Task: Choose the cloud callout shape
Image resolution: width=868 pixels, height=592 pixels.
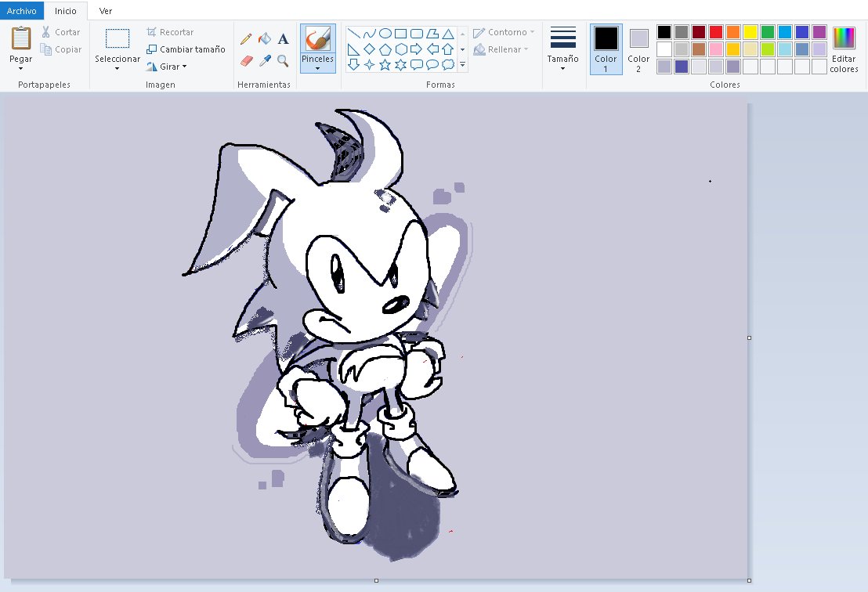Action: (x=448, y=65)
